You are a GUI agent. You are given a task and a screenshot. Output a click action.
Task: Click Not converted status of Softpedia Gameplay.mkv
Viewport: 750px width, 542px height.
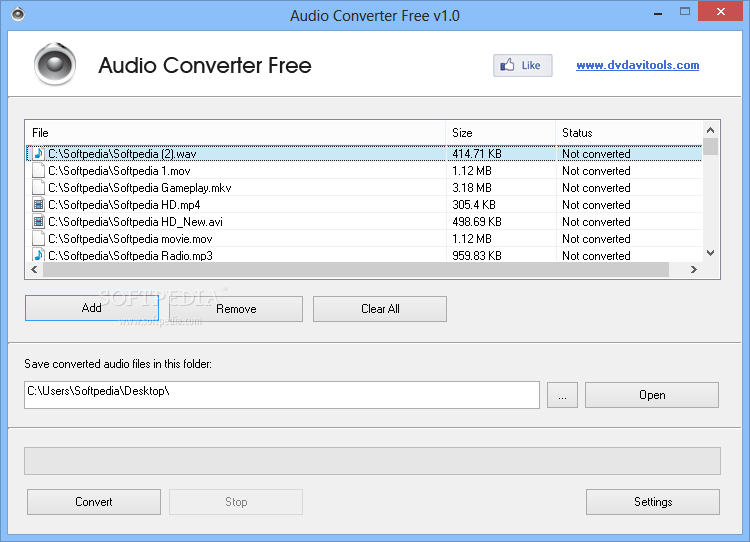tap(596, 188)
